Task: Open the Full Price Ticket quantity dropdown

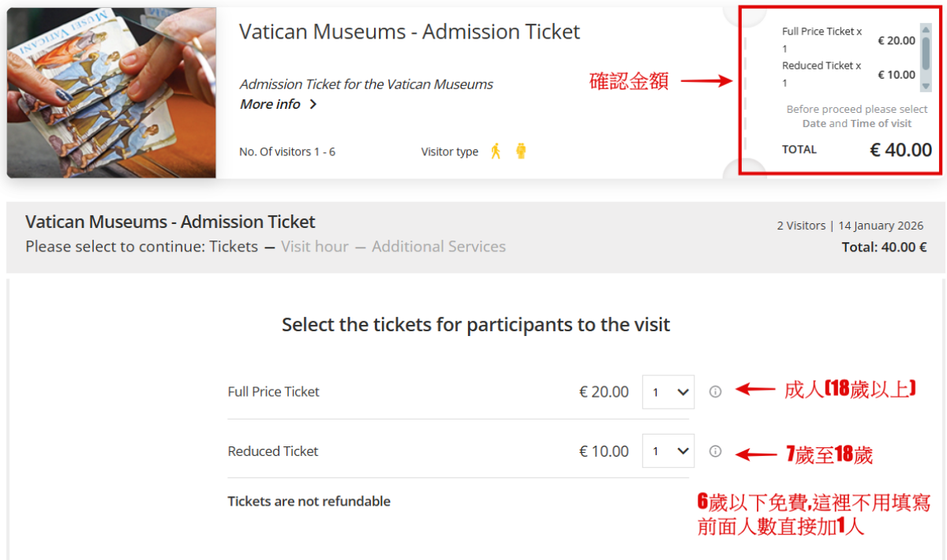Action: point(668,392)
